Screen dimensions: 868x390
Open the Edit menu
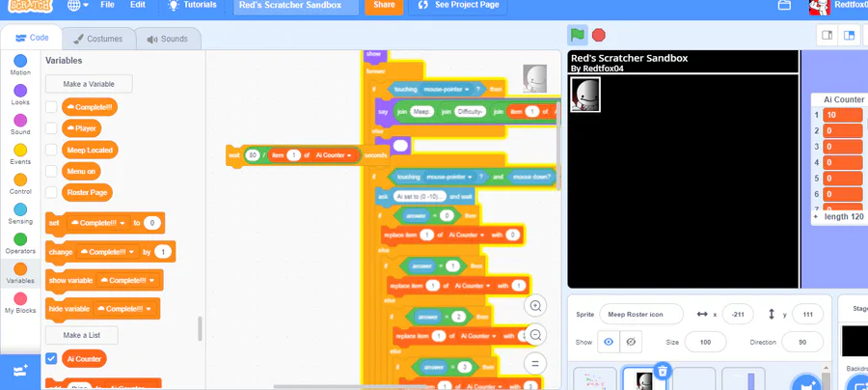138,5
